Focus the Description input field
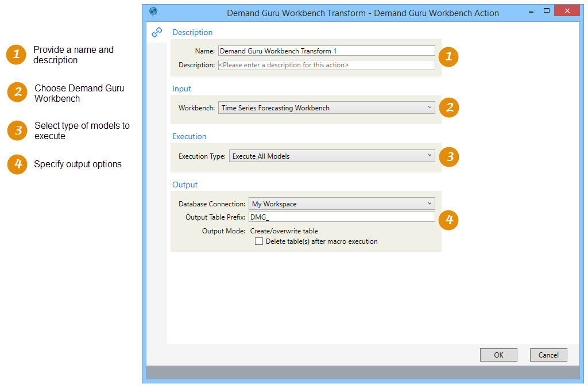Screen dimensions: 588x388 [326, 65]
